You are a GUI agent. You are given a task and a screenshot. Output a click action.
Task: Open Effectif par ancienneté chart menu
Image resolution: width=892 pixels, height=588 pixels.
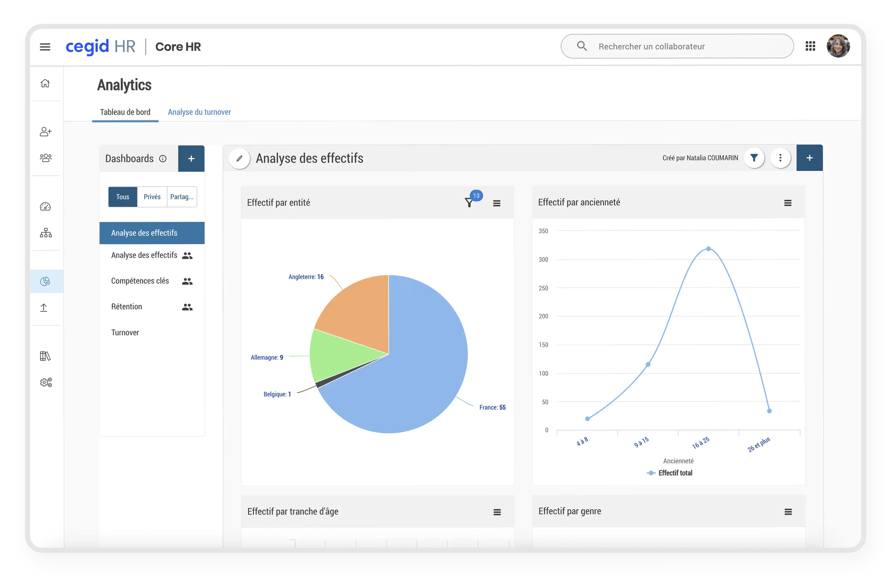[x=788, y=203]
